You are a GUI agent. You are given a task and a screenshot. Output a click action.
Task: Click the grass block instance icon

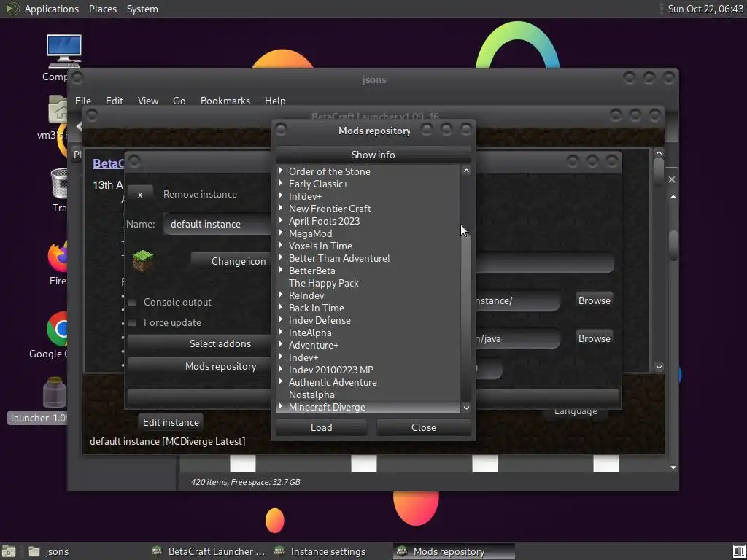click(143, 260)
